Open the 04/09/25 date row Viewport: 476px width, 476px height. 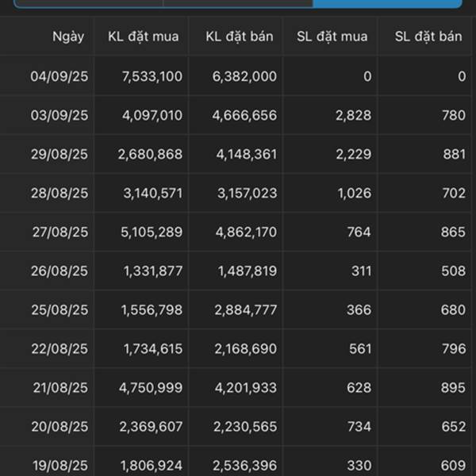(236, 76)
